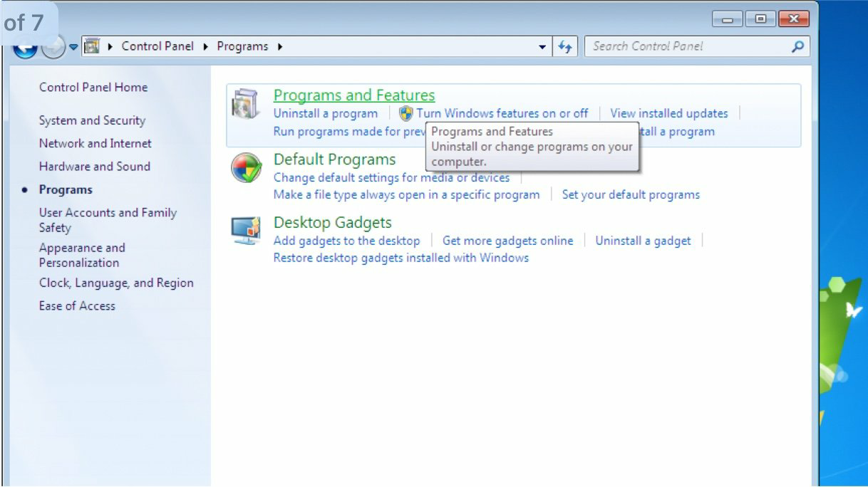Click Add gadgets to the desktop
The image size is (868, 487).
pos(347,241)
